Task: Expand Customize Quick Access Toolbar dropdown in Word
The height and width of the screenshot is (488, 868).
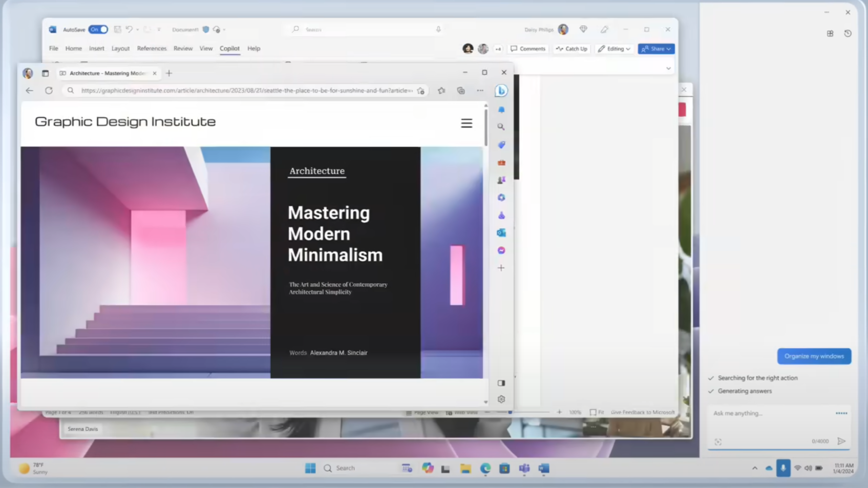Action: (x=159, y=30)
